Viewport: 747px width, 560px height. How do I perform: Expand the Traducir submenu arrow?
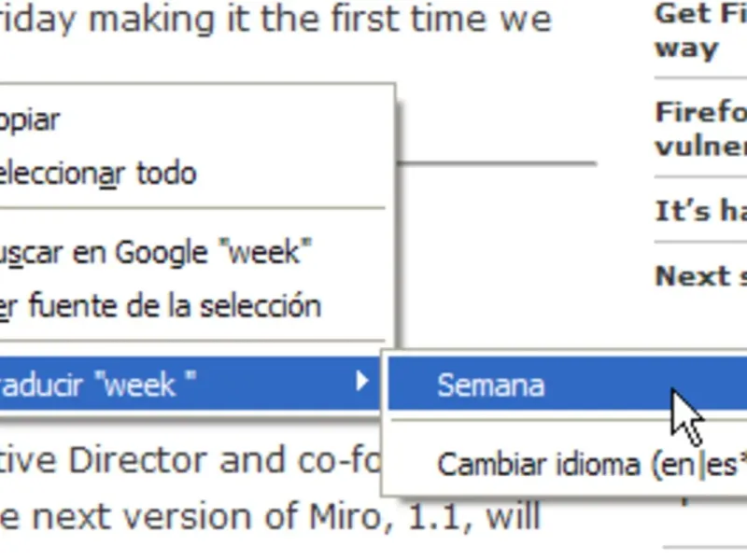pos(363,381)
